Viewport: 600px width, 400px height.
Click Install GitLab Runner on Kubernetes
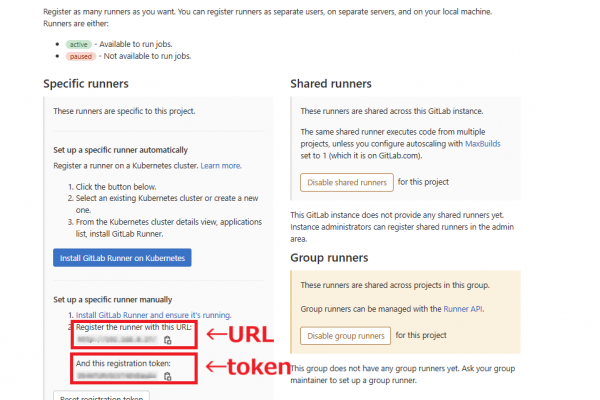click(x=122, y=258)
